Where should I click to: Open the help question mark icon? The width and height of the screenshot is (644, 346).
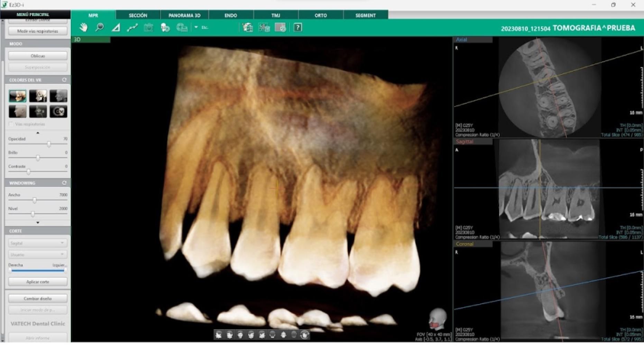298,27
